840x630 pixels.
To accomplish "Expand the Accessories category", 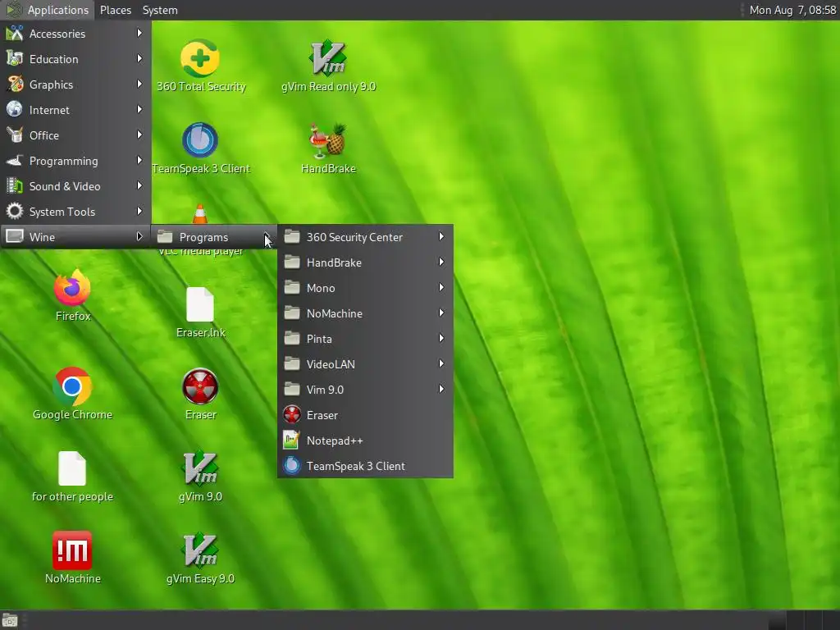I will (x=75, y=34).
